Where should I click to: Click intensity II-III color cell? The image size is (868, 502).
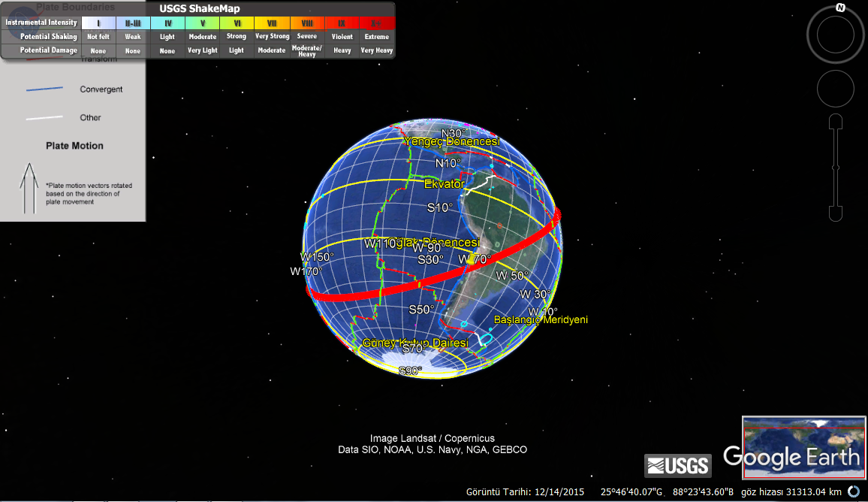pos(133,23)
